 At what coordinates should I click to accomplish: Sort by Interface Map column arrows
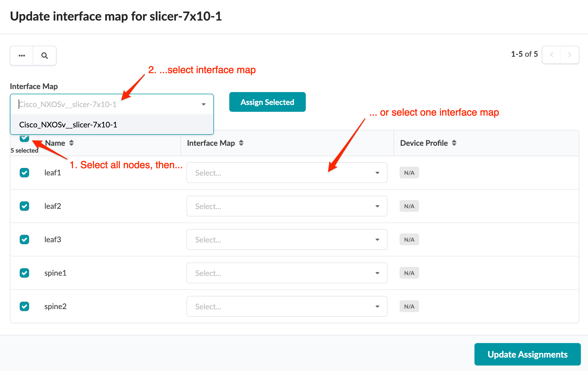tap(241, 143)
